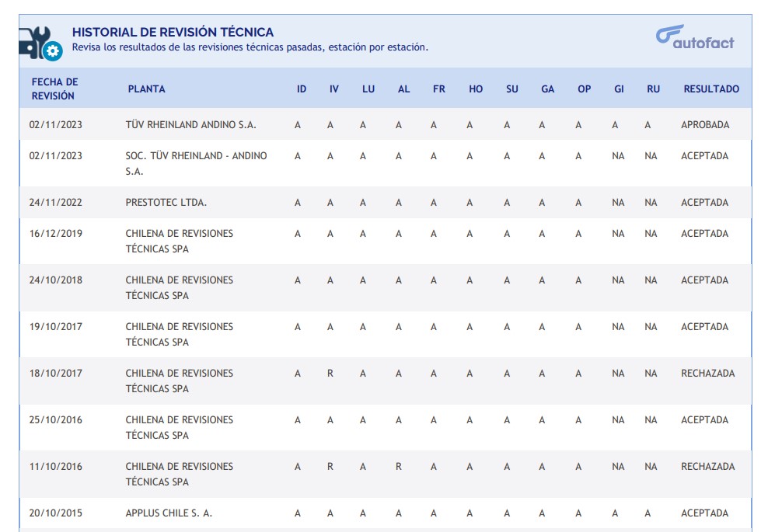Click the APROBADA result on first row
768x532 pixels.
(705, 124)
